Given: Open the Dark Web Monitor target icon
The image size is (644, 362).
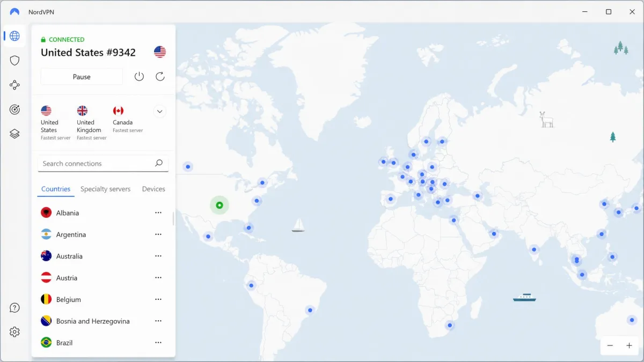Looking at the screenshot, I should 14,109.
